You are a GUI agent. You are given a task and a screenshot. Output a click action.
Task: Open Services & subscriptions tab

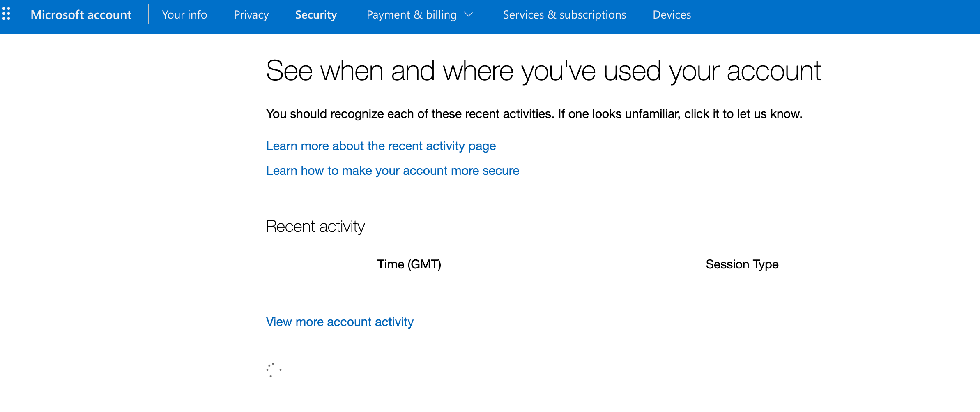pyautogui.click(x=564, y=15)
